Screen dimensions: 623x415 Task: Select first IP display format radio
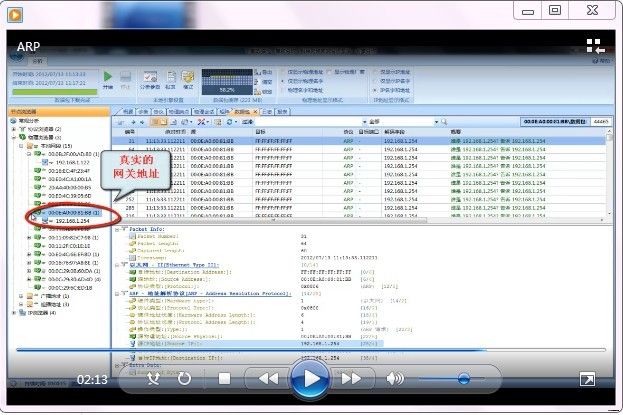(375, 72)
